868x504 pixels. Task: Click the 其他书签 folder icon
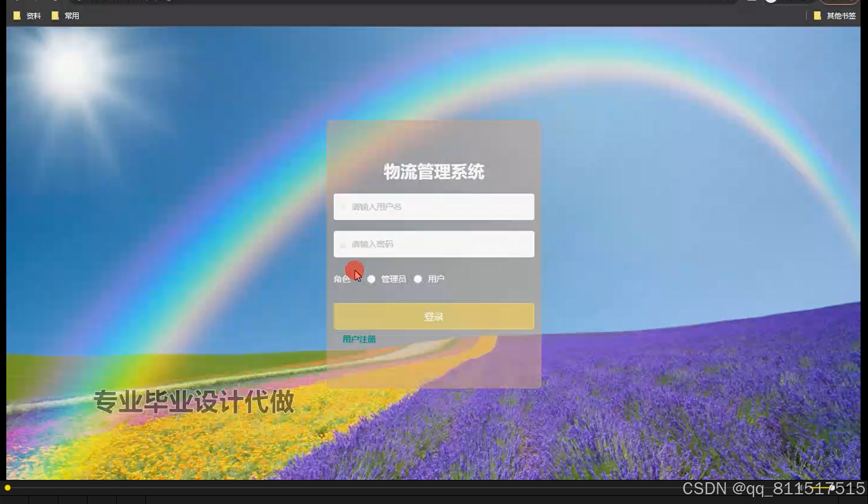pos(818,15)
